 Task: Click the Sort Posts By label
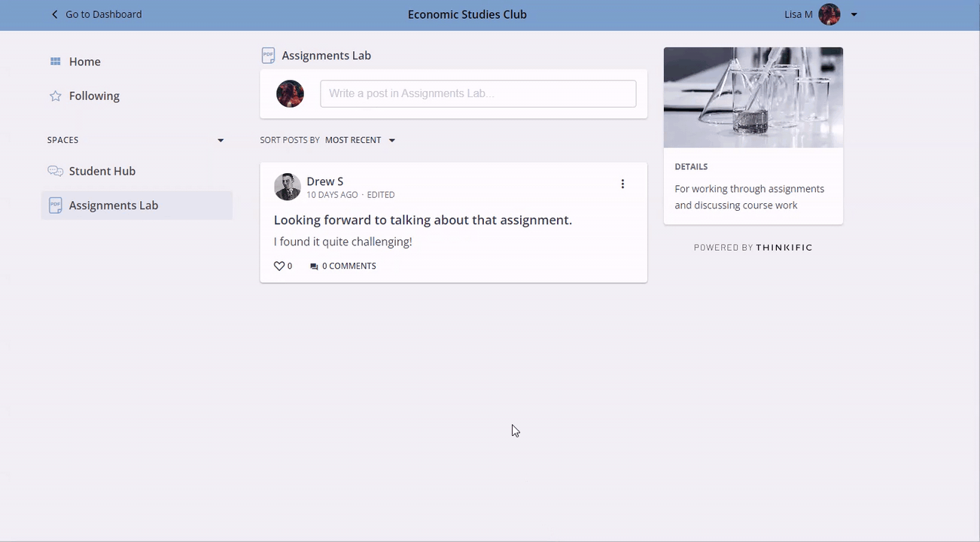pos(290,140)
